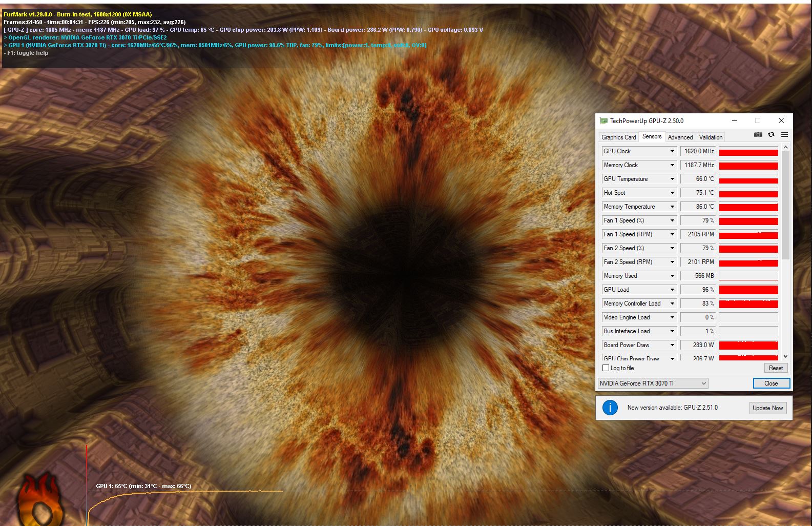Open the Memory Temperature sensor dropdown
This screenshot has height=526, width=812.
pyautogui.click(x=672, y=207)
